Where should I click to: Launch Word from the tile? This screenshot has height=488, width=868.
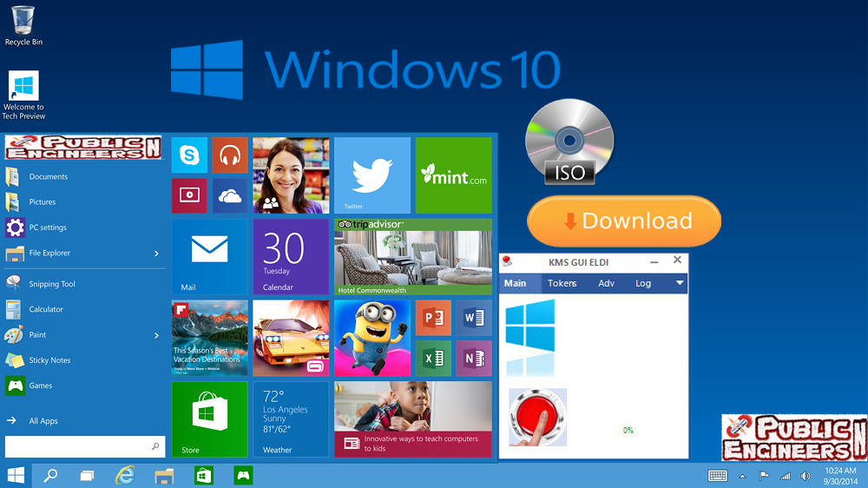click(x=474, y=318)
